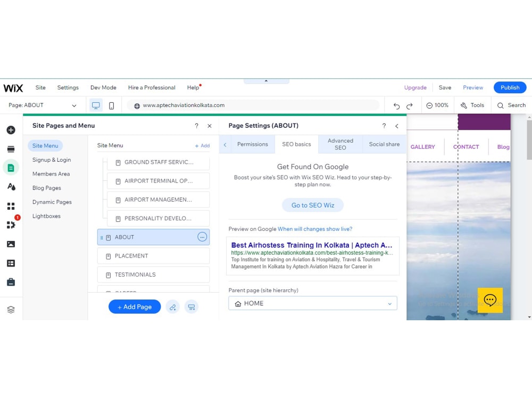Click Go to SEO Wiz button
Viewport: 532px width, 399px height.
tap(312, 205)
